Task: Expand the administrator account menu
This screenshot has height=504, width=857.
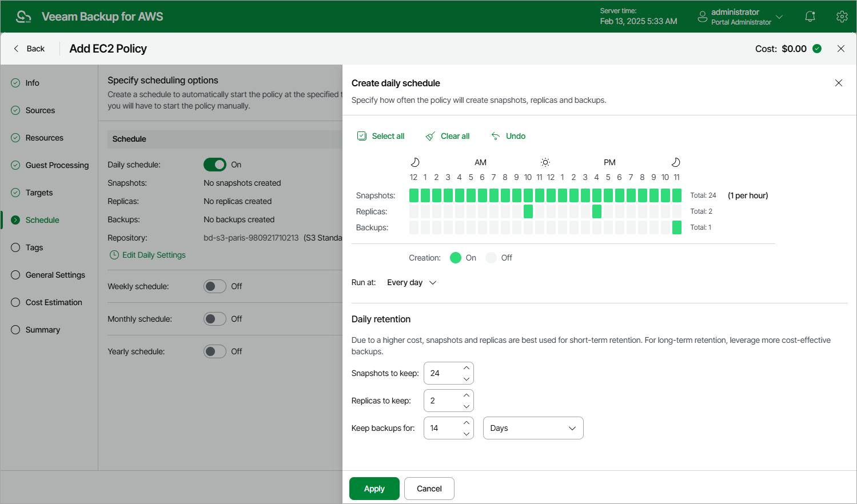Action: (x=780, y=17)
